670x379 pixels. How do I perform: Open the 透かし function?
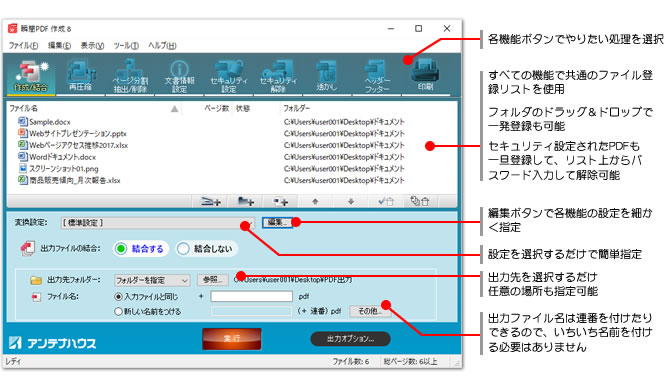click(327, 76)
